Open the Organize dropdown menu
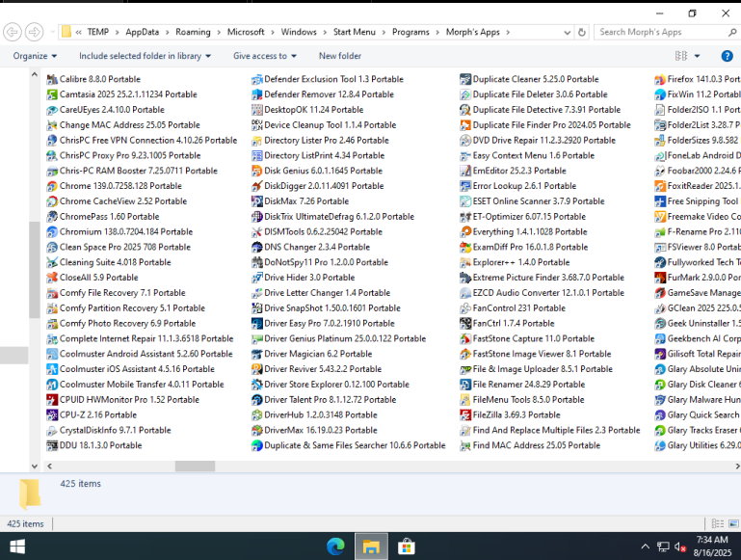This screenshot has width=741, height=560. click(x=35, y=56)
